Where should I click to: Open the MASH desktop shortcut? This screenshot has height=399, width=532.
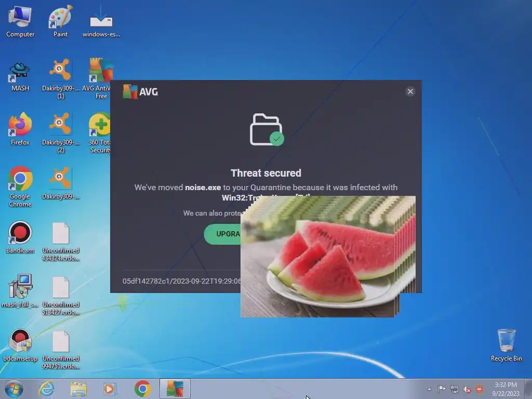(20, 76)
